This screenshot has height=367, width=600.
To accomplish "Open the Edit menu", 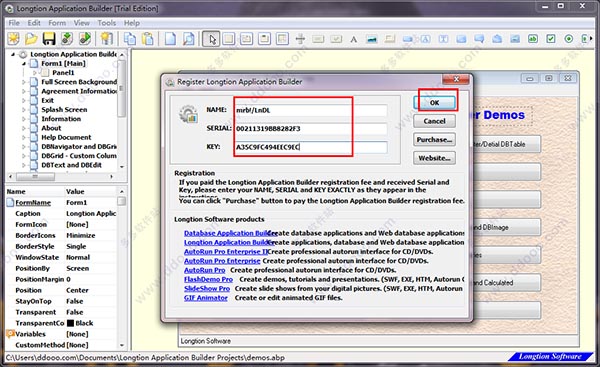I will click(34, 23).
